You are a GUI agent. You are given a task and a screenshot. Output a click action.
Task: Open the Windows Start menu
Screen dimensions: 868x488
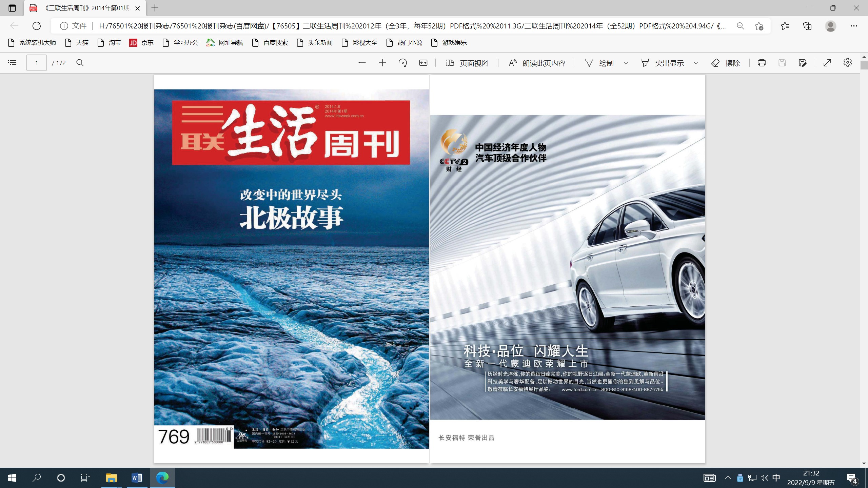(12, 478)
